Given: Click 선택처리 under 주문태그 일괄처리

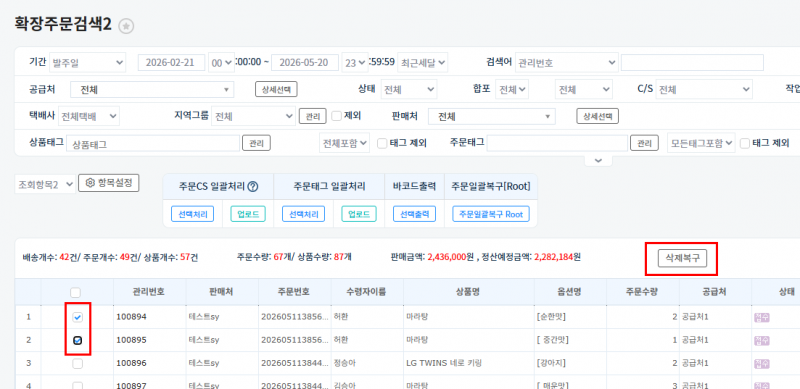Looking at the screenshot, I should pyautogui.click(x=303, y=214).
